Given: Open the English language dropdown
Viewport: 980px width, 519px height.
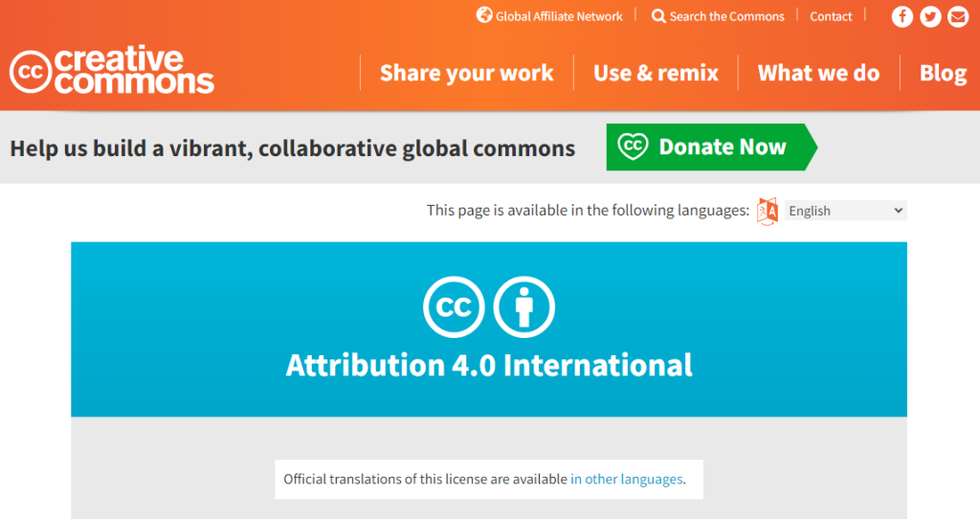Looking at the screenshot, I should tap(845, 211).
